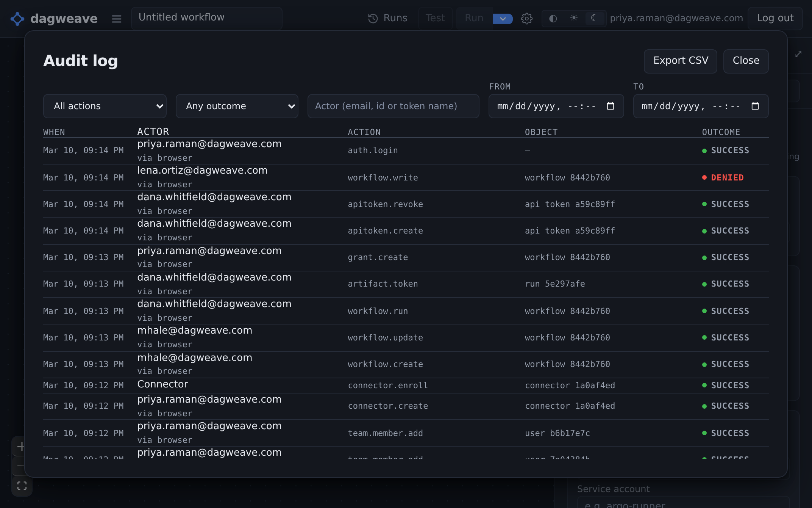
Task: Click the canvas zoom in plus icon
Action: point(21,447)
